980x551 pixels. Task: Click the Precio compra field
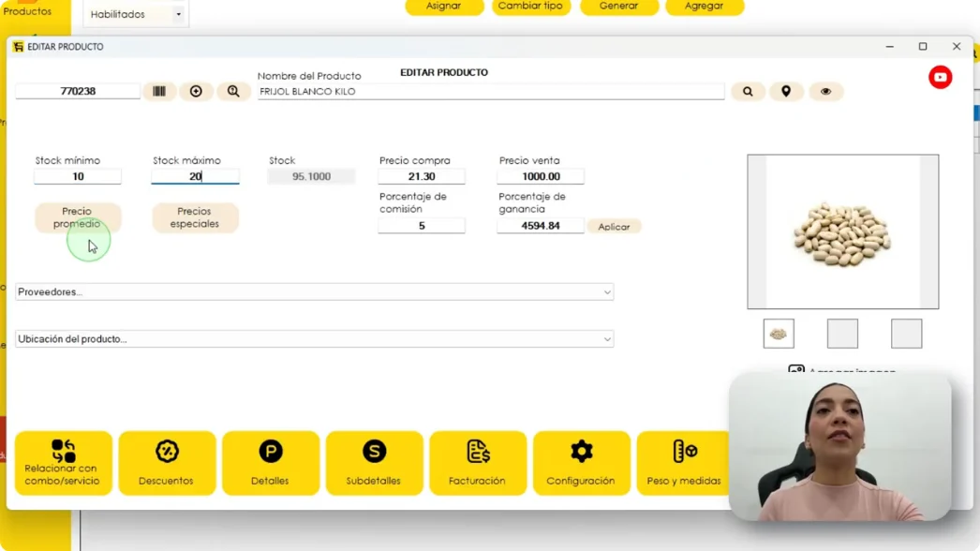[x=422, y=176]
